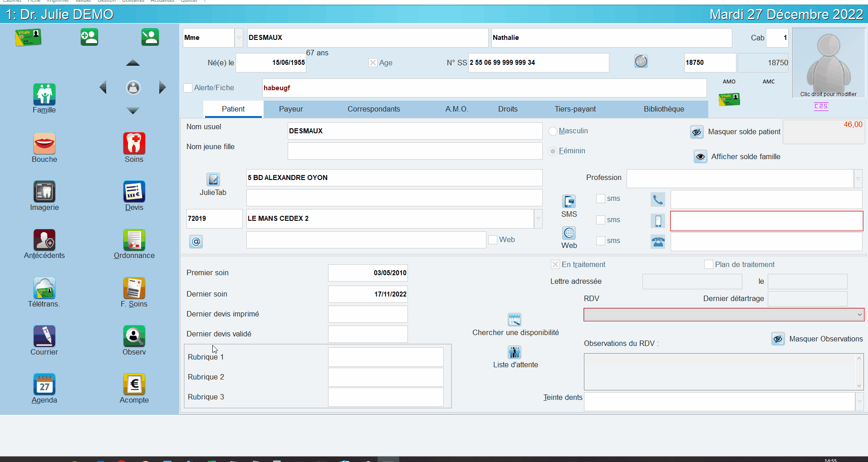Open the Acompte deposit icon
Viewport: 868px width, 462px height.
(134, 384)
